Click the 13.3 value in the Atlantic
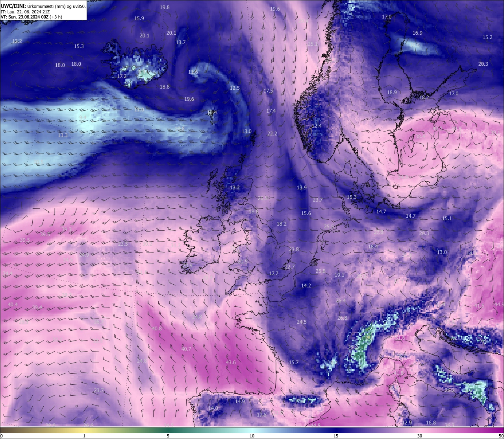The width and height of the screenshot is (504, 439). [63, 135]
